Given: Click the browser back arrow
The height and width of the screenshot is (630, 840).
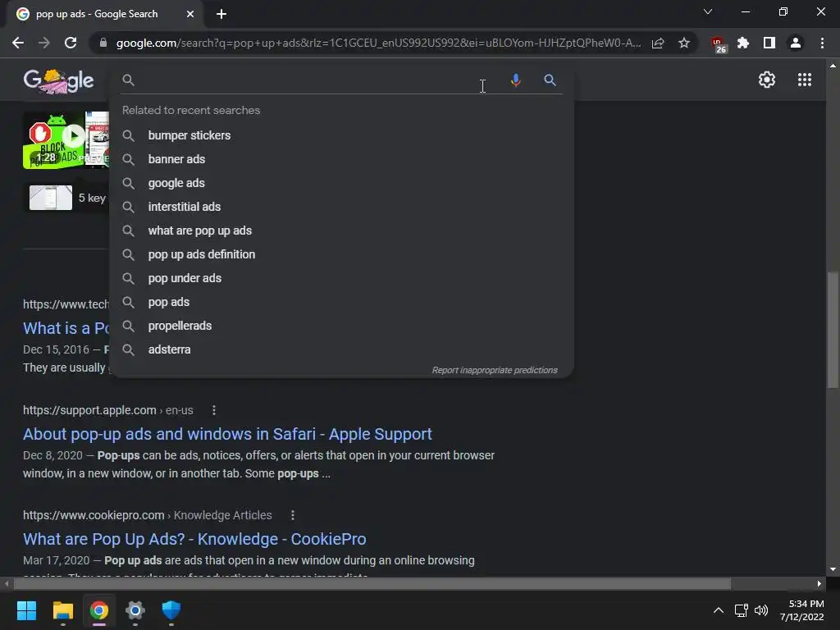Looking at the screenshot, I should 18,43.
